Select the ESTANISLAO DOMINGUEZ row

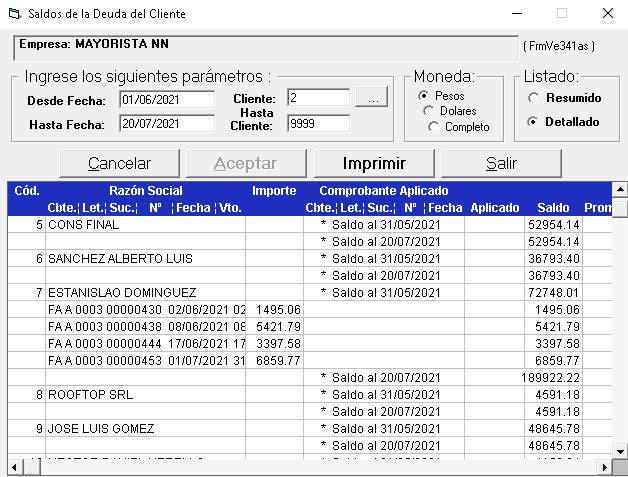(110, 293)
